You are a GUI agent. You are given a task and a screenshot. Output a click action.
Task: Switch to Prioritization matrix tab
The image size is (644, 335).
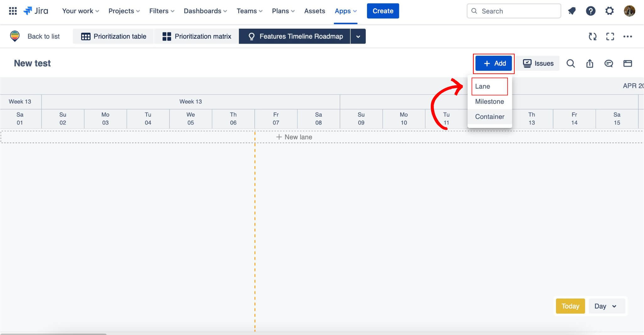(197, 36)
